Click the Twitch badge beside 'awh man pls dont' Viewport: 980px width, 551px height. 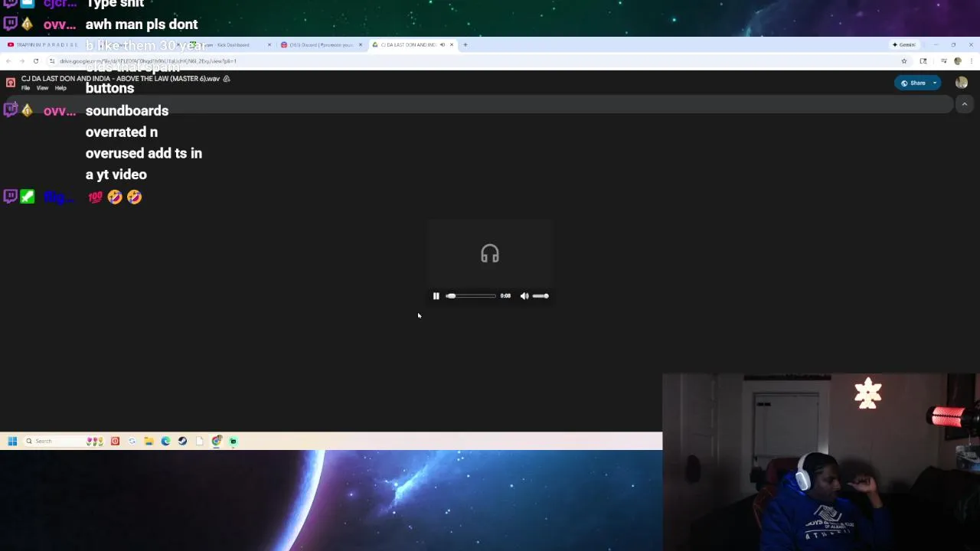point(10,24)
